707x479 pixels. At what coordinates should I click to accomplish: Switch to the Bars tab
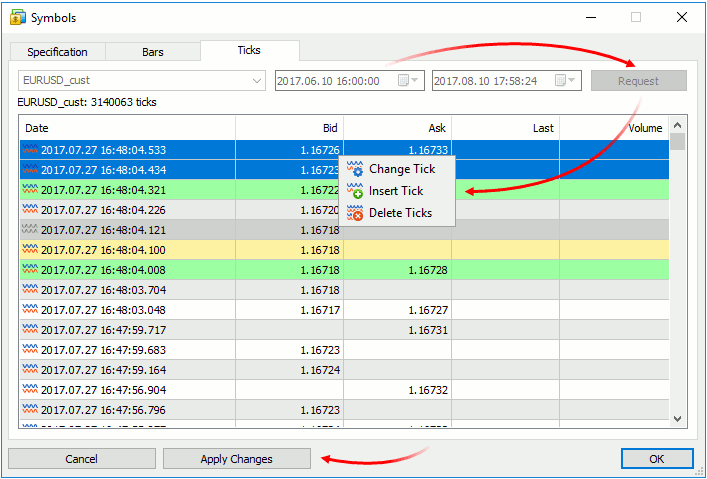pos(153,52)
